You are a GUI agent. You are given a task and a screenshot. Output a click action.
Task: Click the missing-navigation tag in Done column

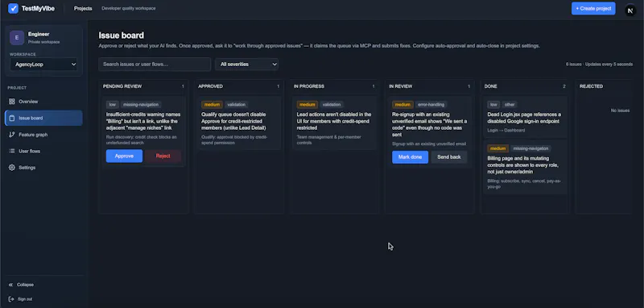(x=531, y=148)
